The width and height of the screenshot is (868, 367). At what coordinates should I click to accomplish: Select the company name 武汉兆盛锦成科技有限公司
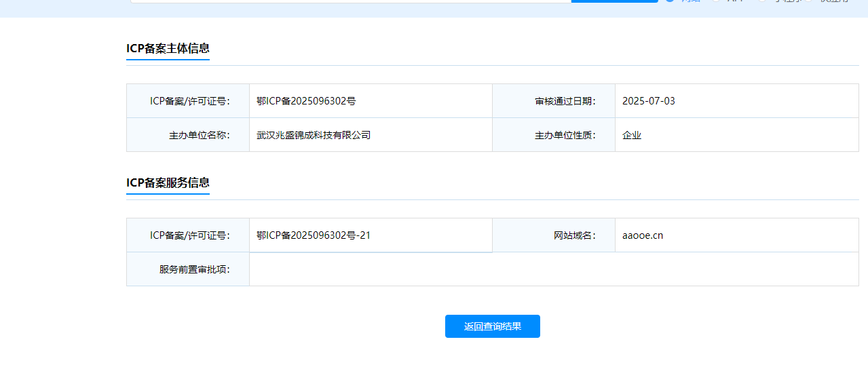pyautogui.click(x=314, y=135)
